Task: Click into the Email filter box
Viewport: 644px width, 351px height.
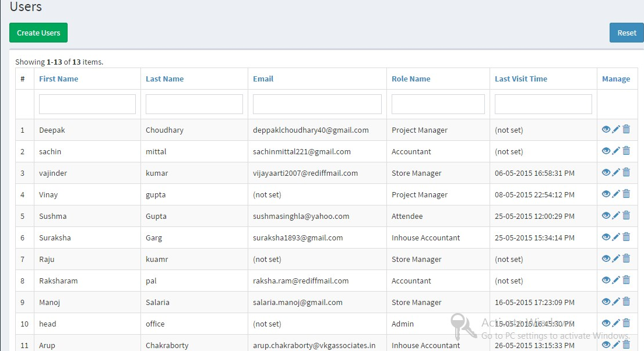Action: coord(317,104)
